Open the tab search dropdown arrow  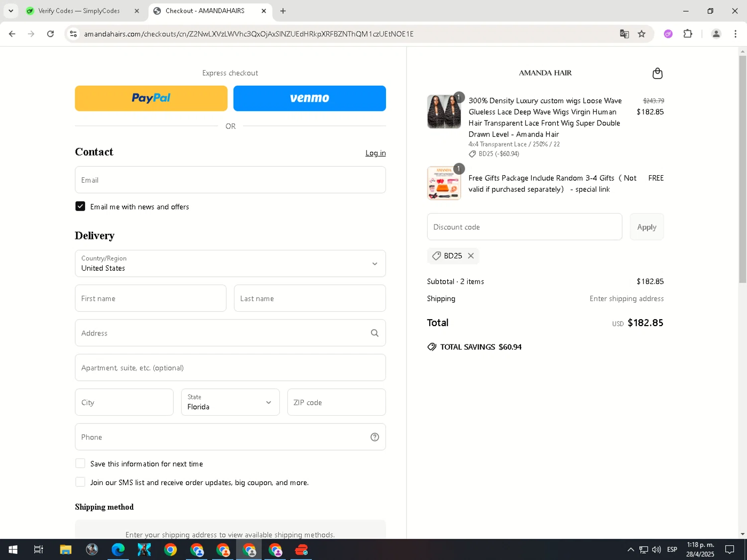(x=10, y=10)
